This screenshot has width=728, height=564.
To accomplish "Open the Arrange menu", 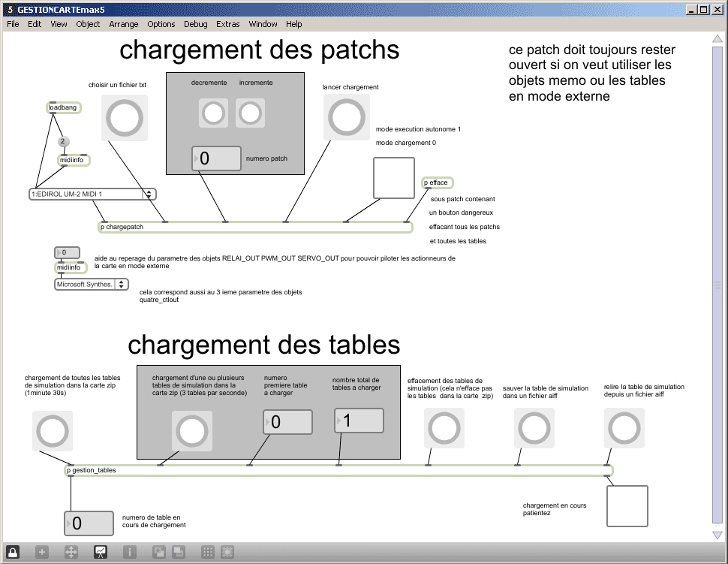I will [123, 24].
